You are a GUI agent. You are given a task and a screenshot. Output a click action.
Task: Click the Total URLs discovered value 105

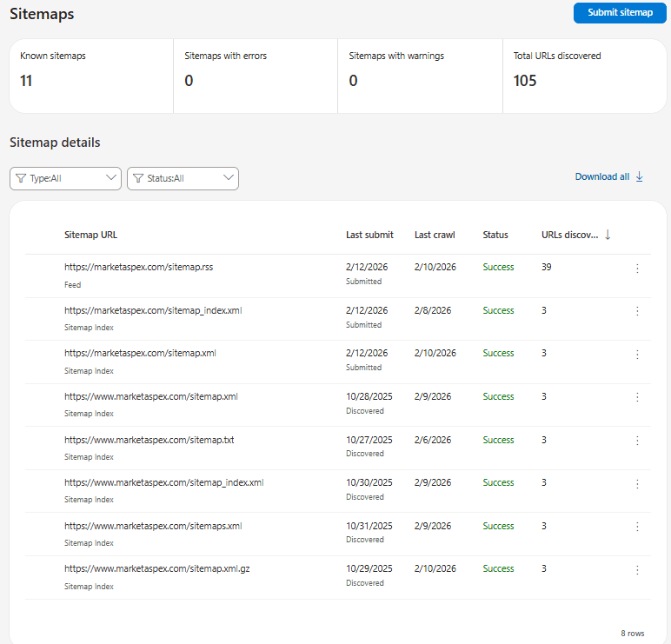(525, 81)
